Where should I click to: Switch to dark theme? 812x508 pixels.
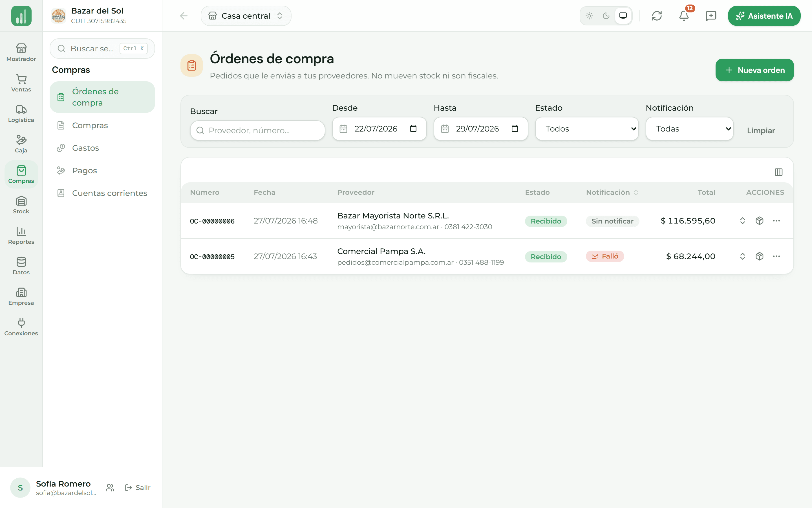[606, 16]
